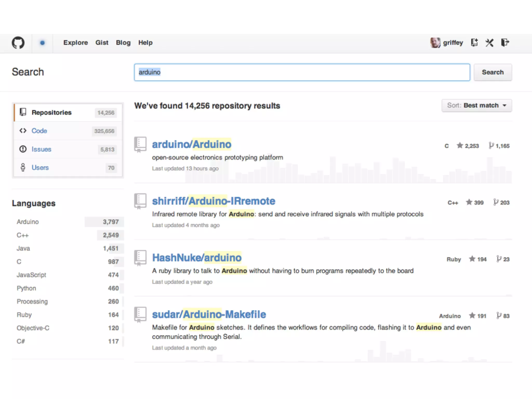Viewport: 532px width, 399px height.
Task: Click the create new repository icon
Action: [x=474, y=42]
